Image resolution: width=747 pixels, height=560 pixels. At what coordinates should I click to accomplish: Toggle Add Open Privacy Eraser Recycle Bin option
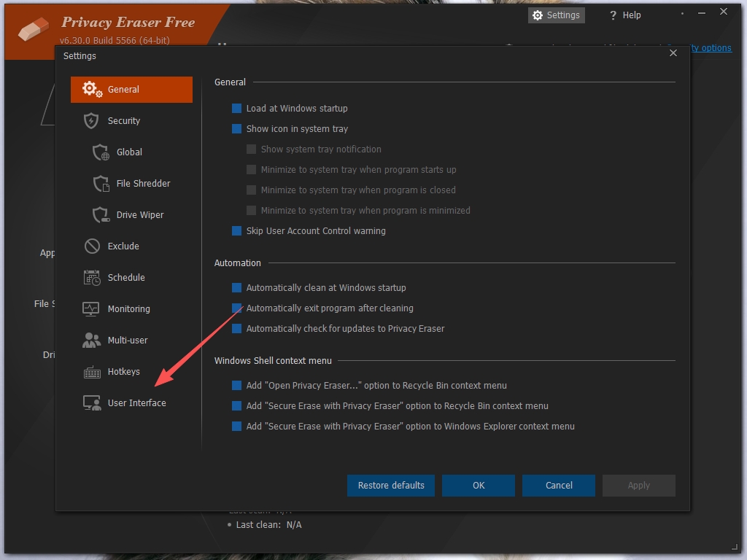pyautogui.click(x=236, y=385)
